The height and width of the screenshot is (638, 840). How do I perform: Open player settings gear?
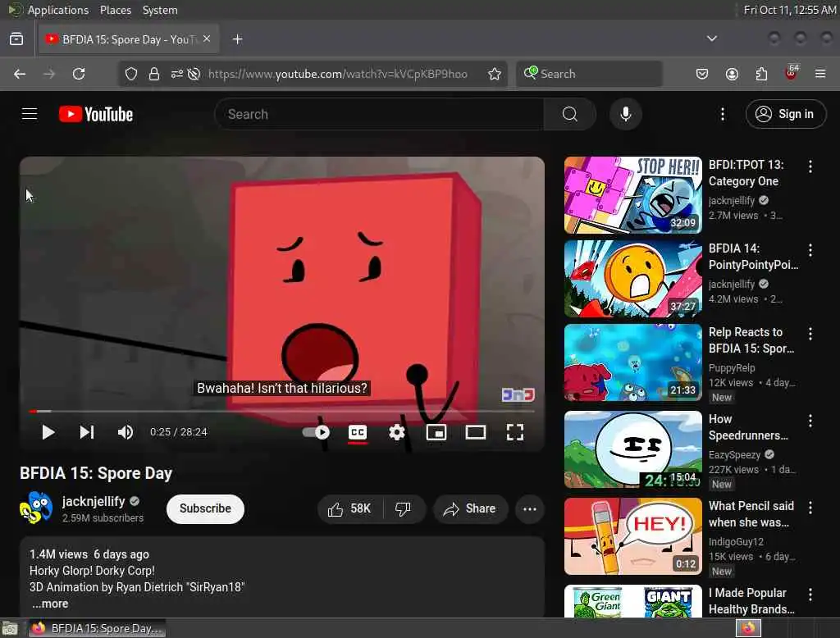397,432
